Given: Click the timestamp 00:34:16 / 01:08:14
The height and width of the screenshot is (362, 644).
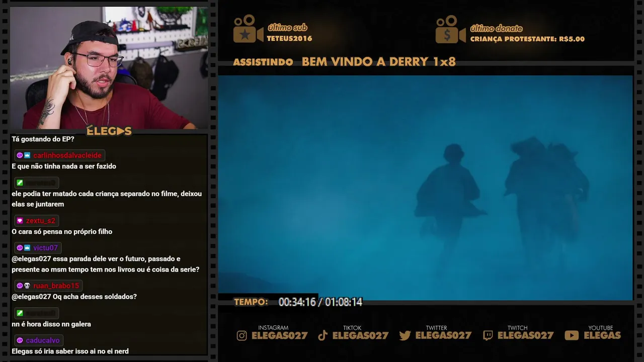Looking at the screenshot, I should pyautogui.click(x=320, y=302).
